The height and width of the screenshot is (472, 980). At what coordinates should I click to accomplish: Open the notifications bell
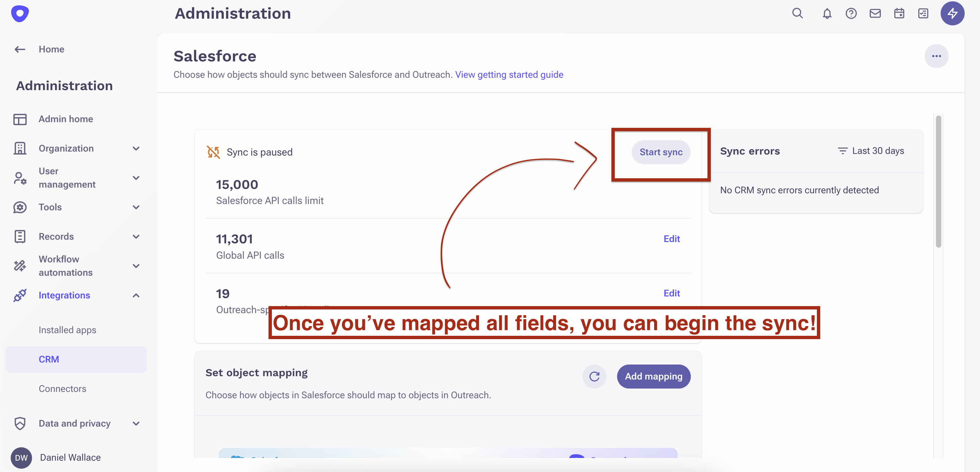[827, 14]
